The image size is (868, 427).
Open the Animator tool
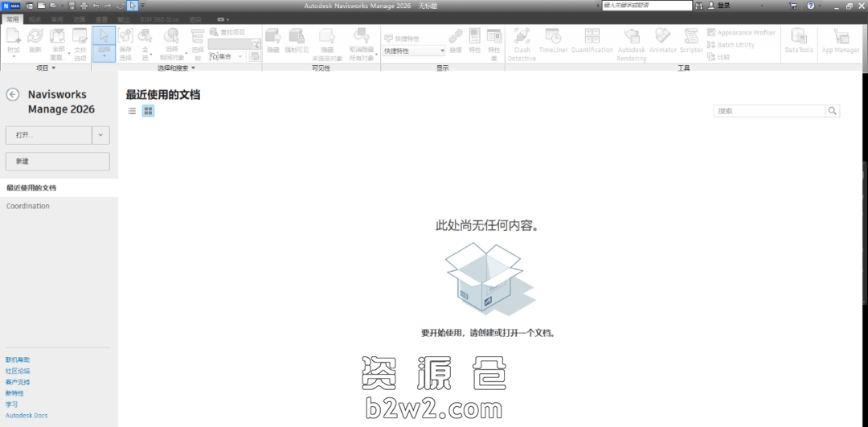[662, 43]
